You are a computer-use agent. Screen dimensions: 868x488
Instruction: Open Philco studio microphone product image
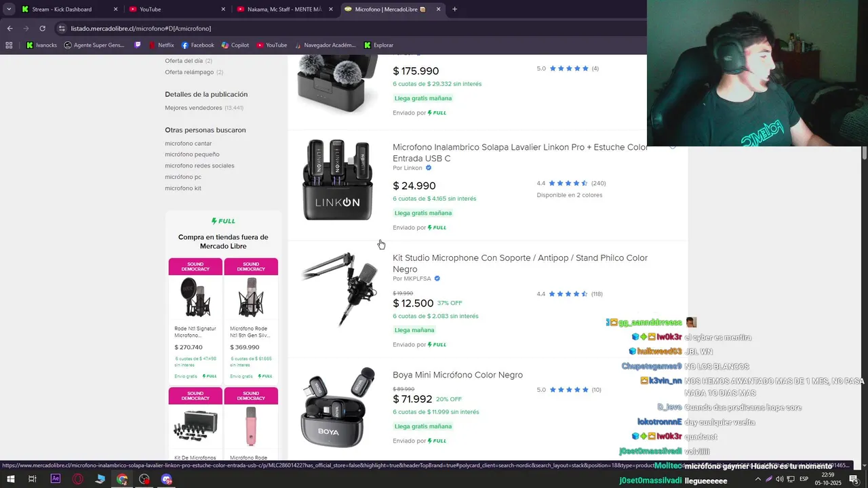[339, 289]
